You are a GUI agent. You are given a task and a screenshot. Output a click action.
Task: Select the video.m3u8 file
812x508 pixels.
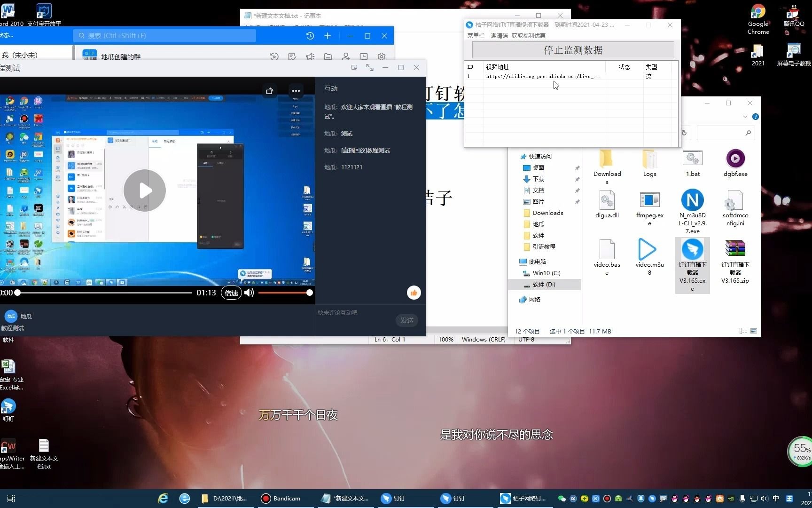pos(650,257)
